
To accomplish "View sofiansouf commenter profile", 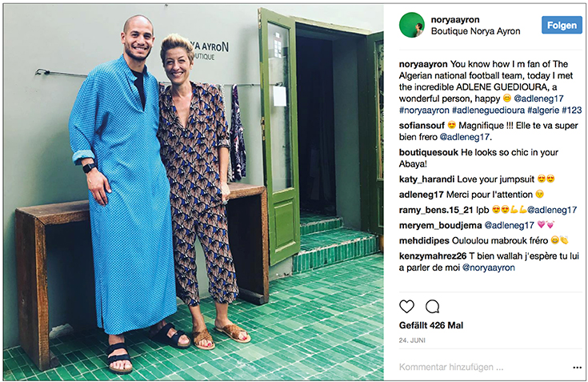I will coord(422,126).
